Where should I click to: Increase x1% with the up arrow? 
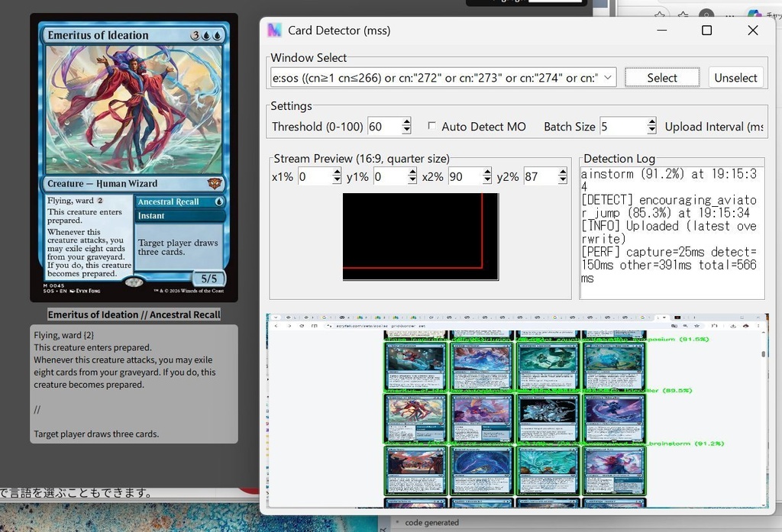coord(337,172)
